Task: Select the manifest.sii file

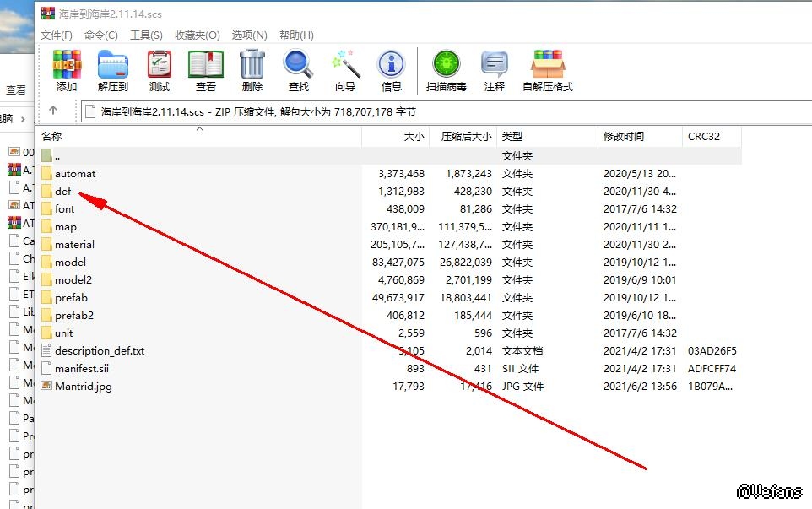Action: (81, 368)
